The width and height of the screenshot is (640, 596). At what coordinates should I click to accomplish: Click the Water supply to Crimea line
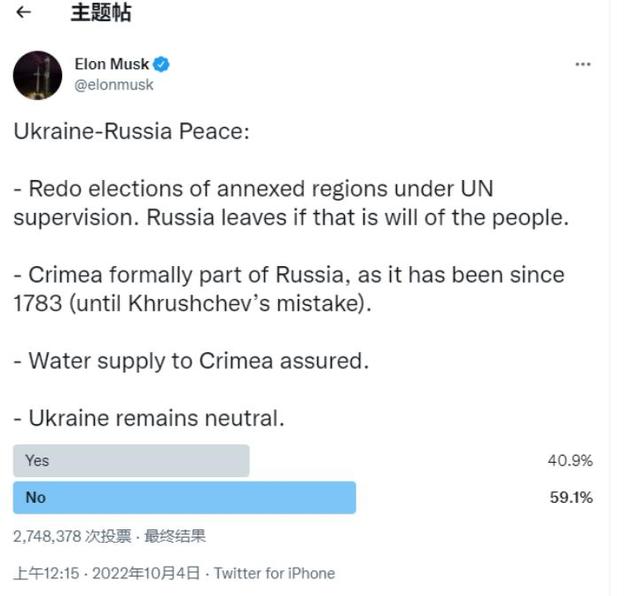(x=191, y=361)
